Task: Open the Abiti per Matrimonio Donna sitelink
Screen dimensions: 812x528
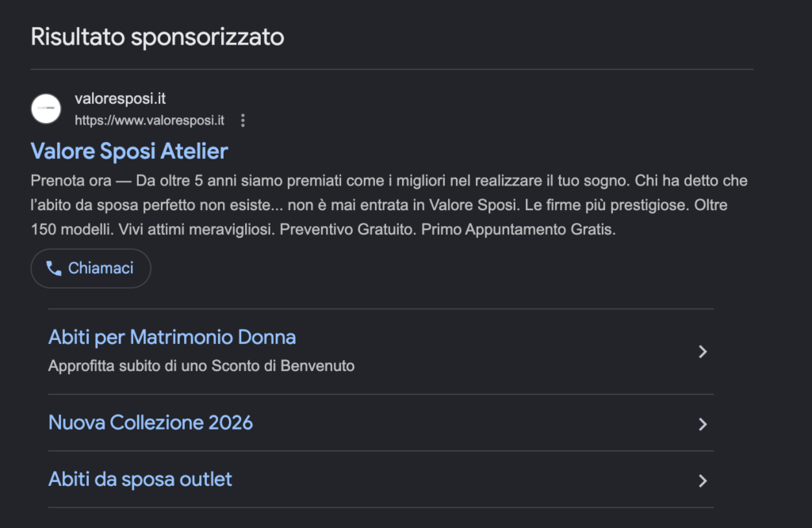Action: coord(172,337)
